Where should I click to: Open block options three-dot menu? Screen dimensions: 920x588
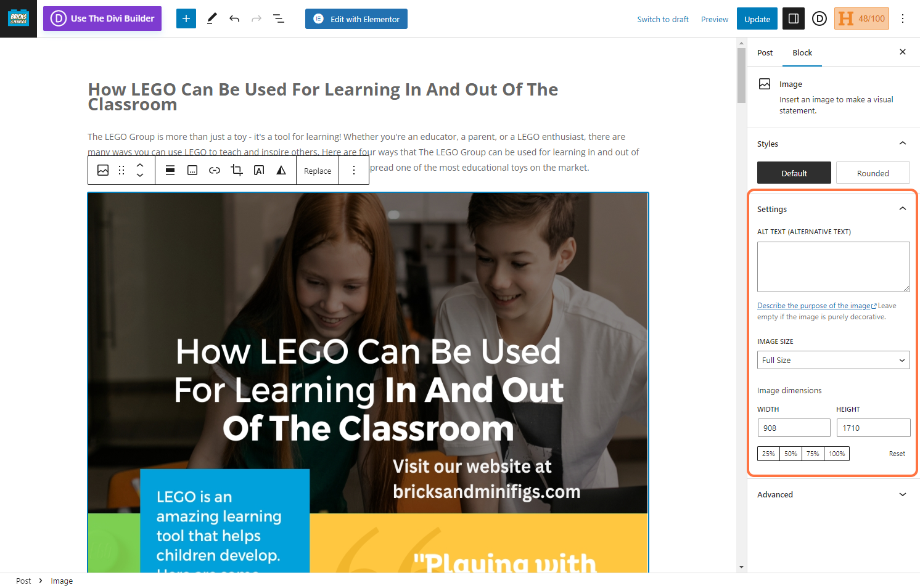[354, 170]
